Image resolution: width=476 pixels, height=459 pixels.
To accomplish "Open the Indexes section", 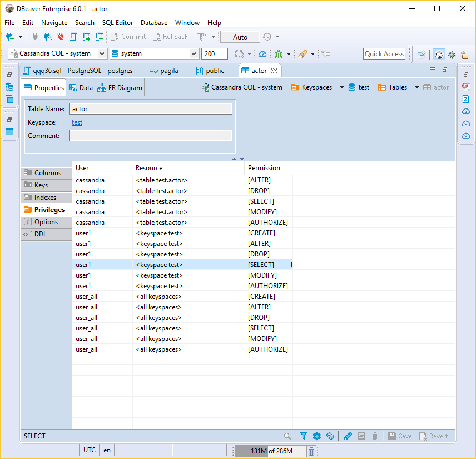I will click(47, 198).
